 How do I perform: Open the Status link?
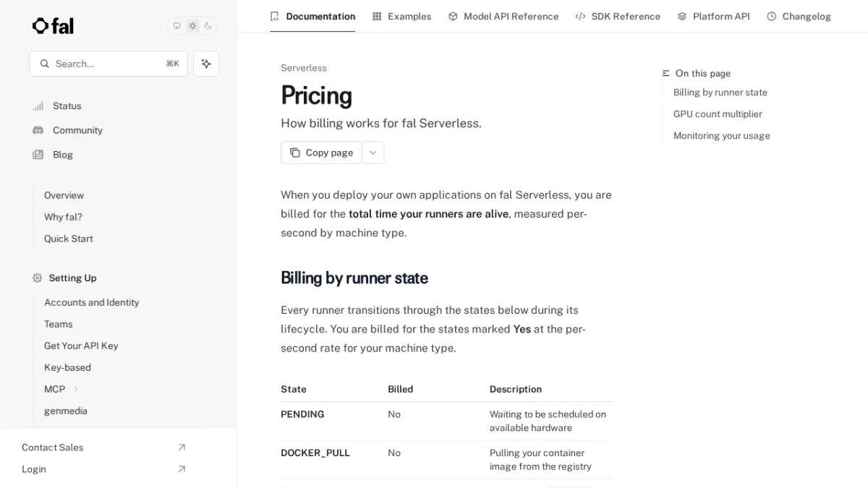[x=67, y=106]
